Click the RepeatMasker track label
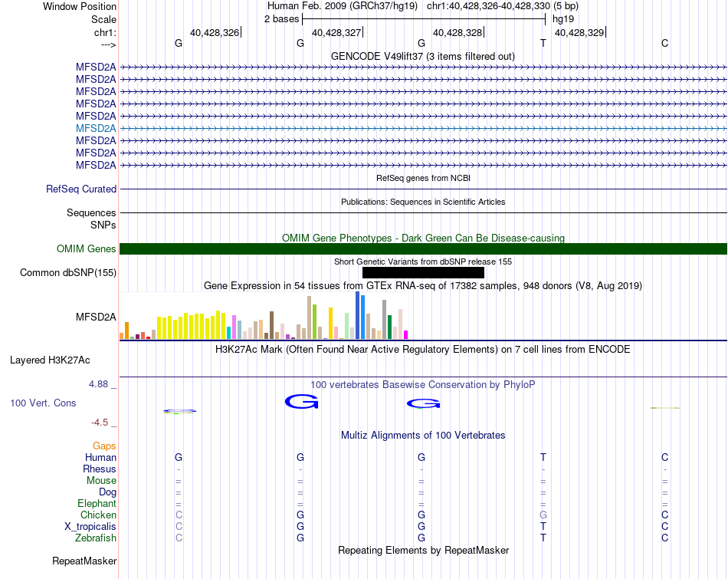This screenshot has height=579, width=728. [x=84, y=561]
